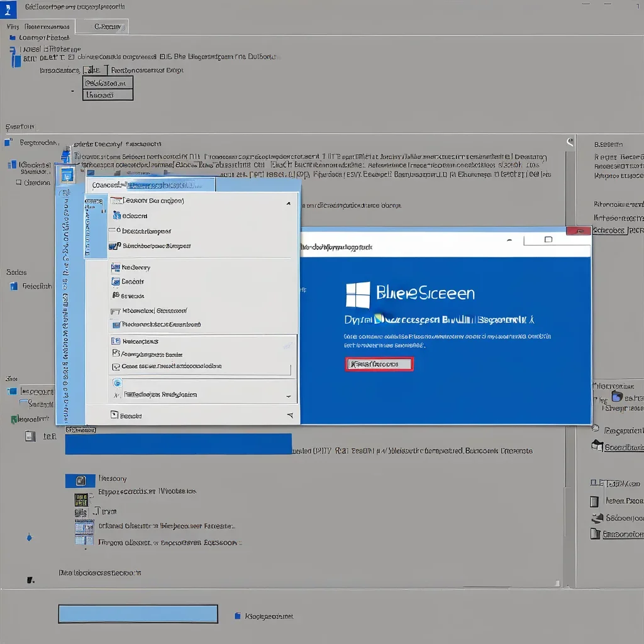Click the document icon beside the teR label
Screen dimensions: 644x644
[30, 436]
